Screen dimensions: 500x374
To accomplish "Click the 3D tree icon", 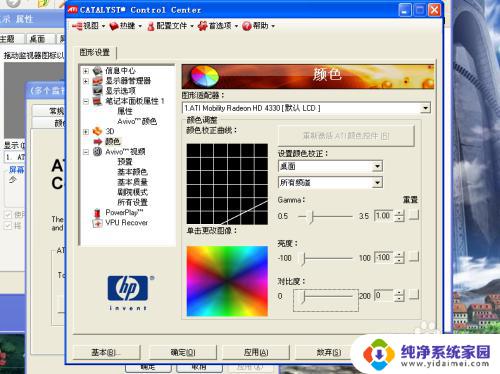I will (x=97, y=131).
